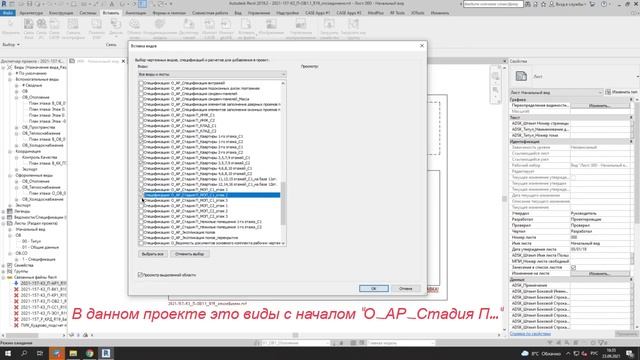
Task: Click the 'Выбрать все' button
Action: 153,254
